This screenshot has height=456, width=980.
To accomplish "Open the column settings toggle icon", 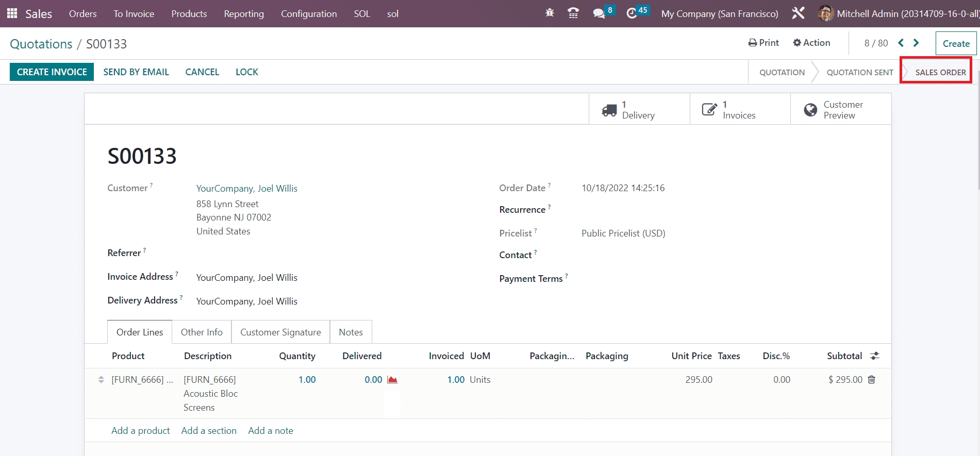I will pyautogui.click(x=875, y=356).
